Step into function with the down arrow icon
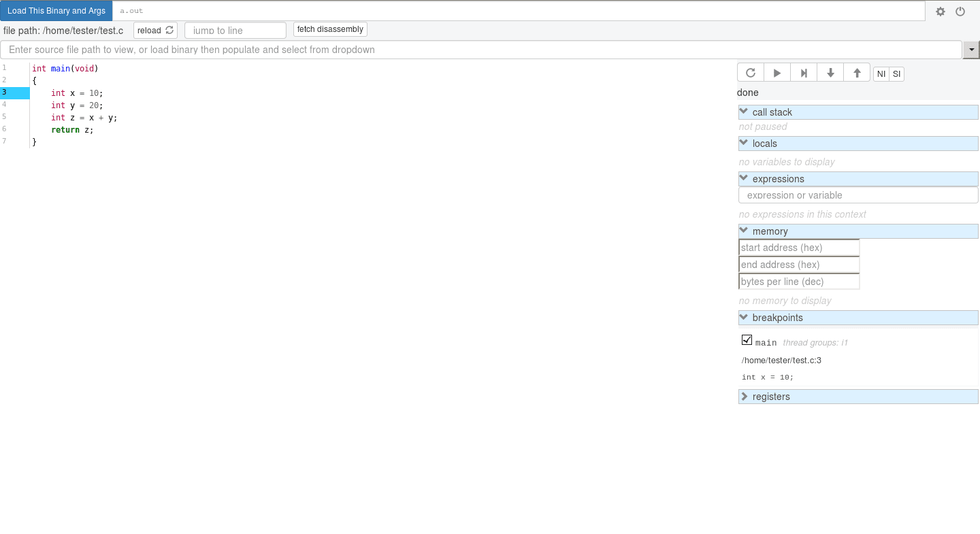This screenshot has height=534, width=980. (x=830, y=73)
